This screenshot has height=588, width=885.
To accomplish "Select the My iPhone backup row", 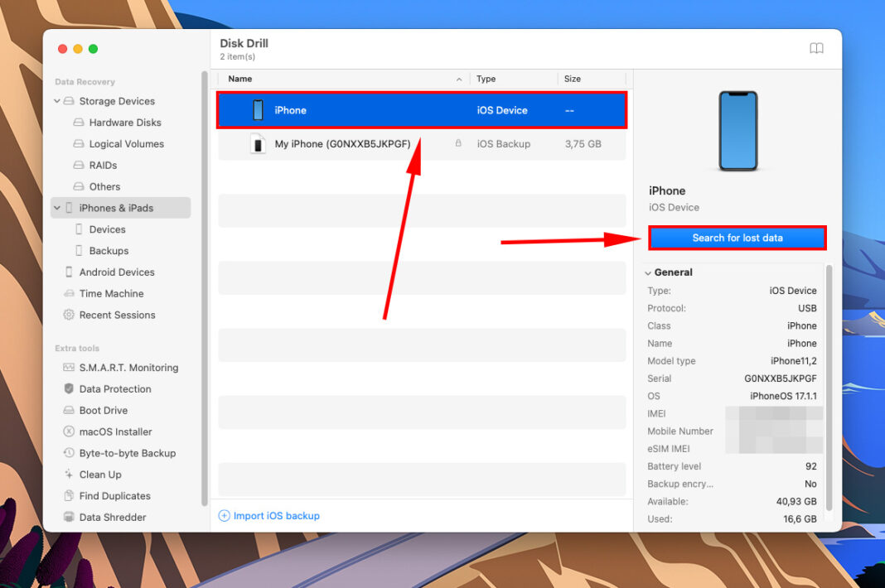I will 348,143.
